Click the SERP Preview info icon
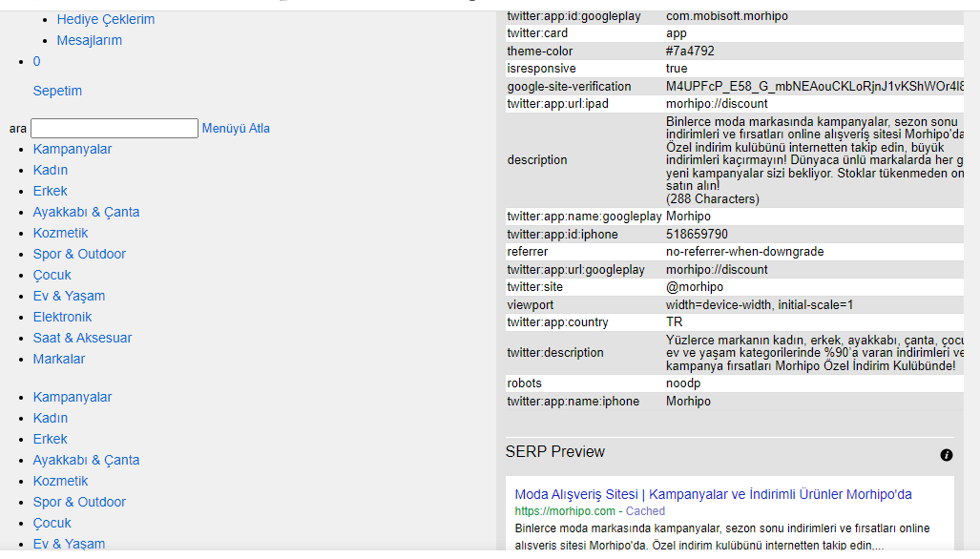This screenshot has height=559, width=980. pyautogui.click(x=947, y=455)
